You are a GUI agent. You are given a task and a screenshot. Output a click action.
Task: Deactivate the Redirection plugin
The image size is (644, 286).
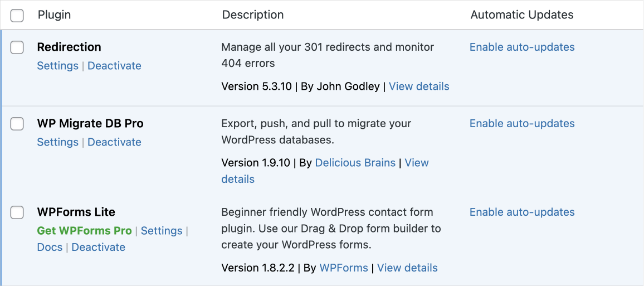pos(114,66)
